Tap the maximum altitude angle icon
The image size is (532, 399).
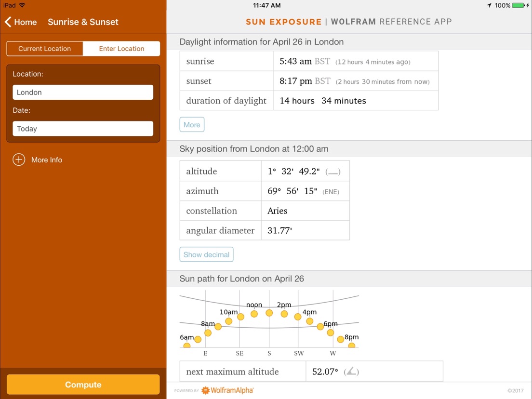(351, 372)
